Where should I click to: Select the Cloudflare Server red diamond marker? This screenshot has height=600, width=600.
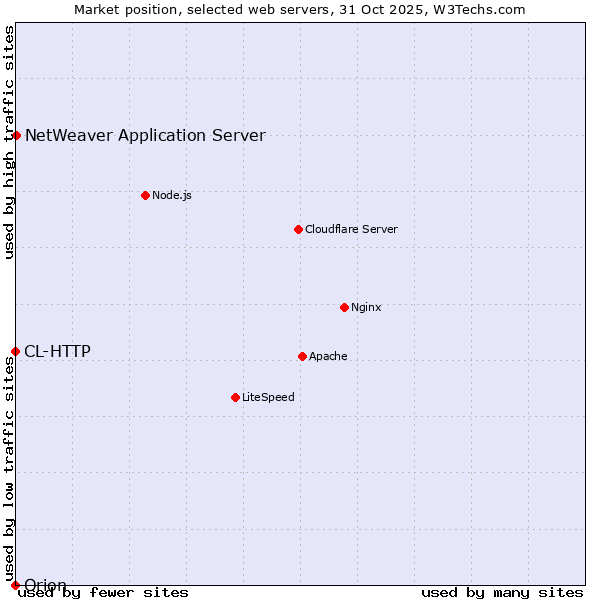[298, 229]
